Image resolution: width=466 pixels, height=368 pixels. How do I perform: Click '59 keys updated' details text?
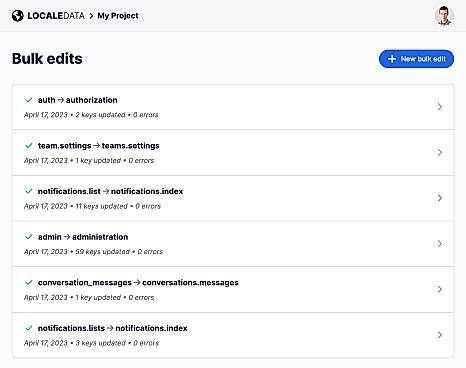(102, 252)
